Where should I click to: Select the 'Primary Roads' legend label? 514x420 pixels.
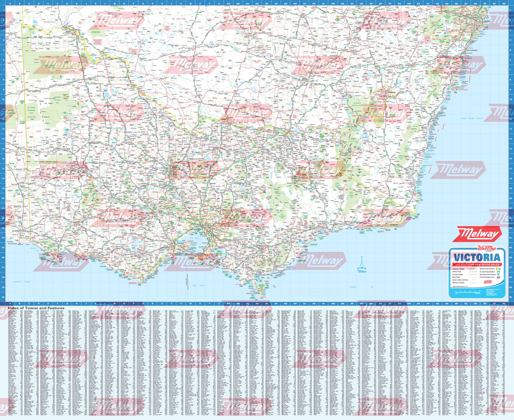(x=457, y=272)
